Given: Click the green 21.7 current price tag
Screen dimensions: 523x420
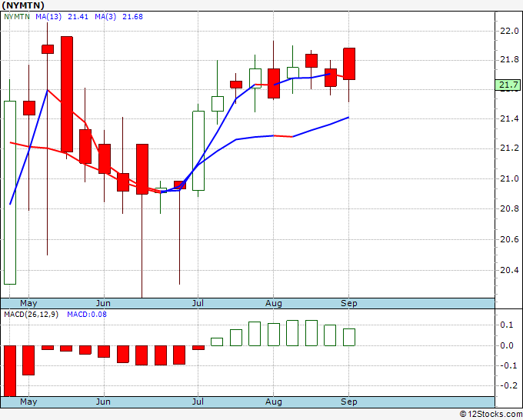Looking at the screenshot, I should coord(508,85).
